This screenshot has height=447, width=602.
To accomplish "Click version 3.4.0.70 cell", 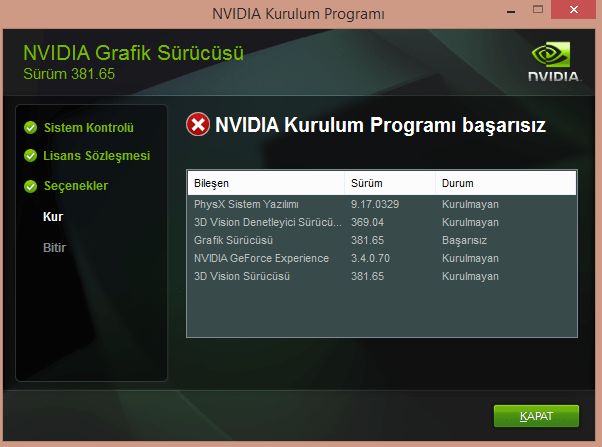I will pyautogui.click(x=370, y=258).
